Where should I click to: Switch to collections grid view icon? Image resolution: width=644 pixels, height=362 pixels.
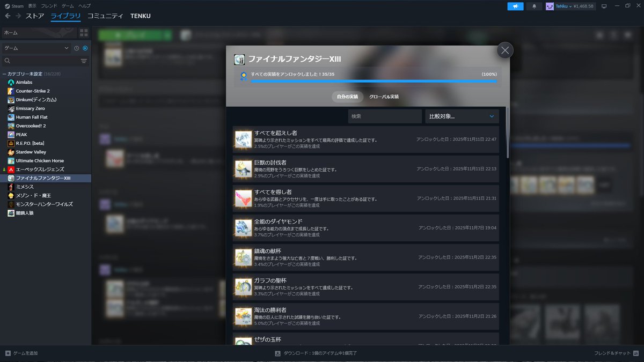(84, 33)
